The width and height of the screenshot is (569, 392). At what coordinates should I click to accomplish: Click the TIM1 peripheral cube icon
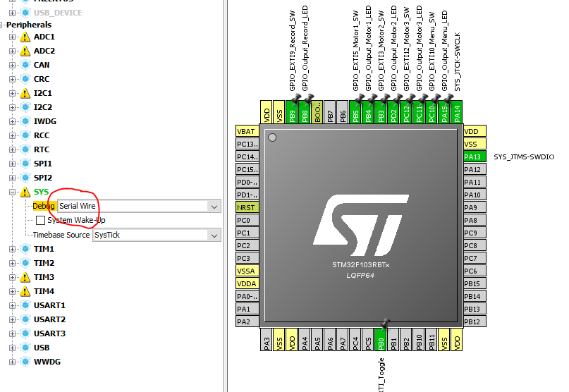(25, 249)
